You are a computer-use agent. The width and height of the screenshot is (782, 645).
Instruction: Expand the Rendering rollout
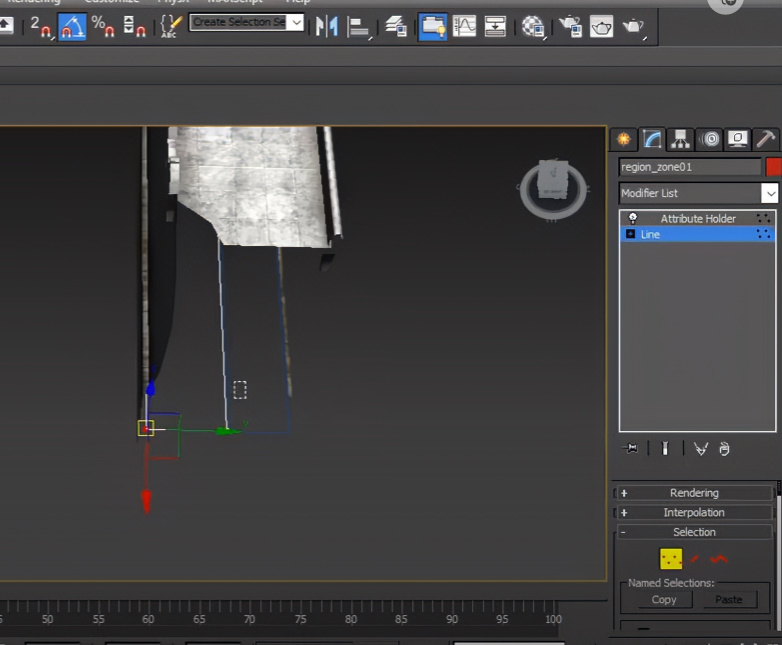click(x=694, y=493)
